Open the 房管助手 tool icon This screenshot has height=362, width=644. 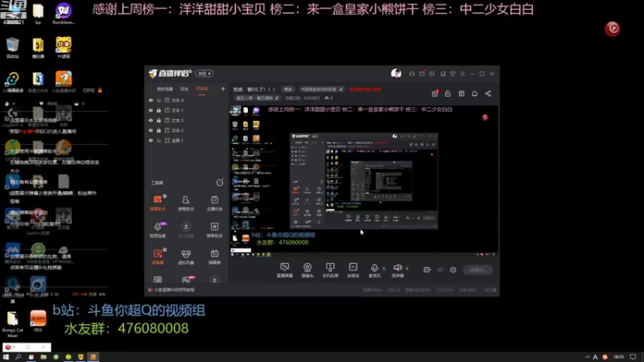point(186,203)
